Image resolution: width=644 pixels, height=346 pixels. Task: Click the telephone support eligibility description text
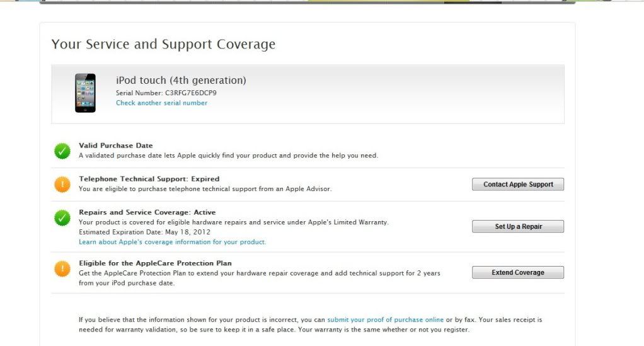coord(205,189)
